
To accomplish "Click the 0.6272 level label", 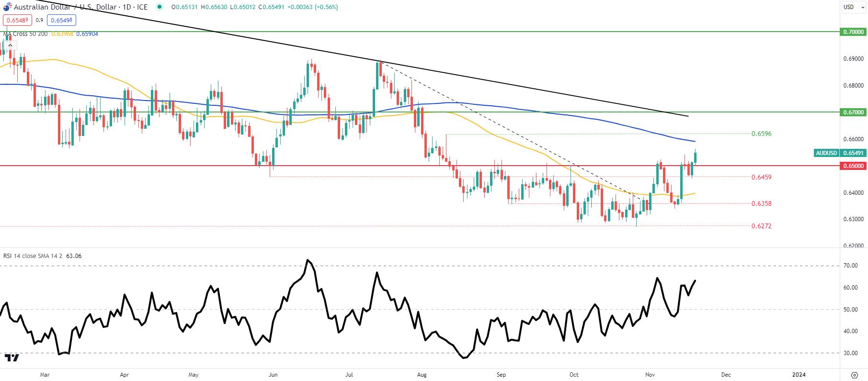I will click(x=761, y=226).
